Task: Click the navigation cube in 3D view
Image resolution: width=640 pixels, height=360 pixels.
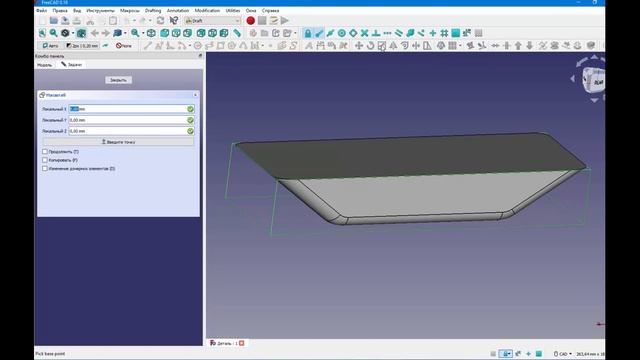Action: (594, 81)
